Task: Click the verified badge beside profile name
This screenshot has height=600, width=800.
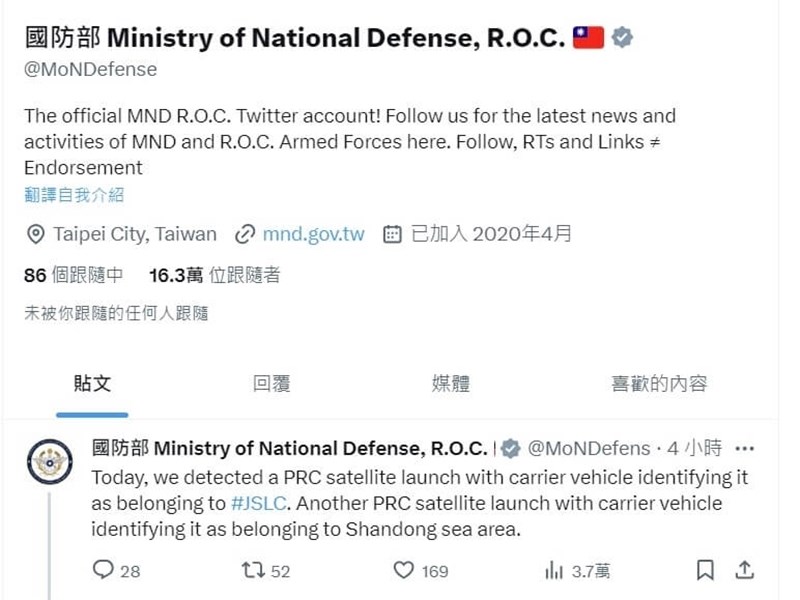Action: coord(622,39)
